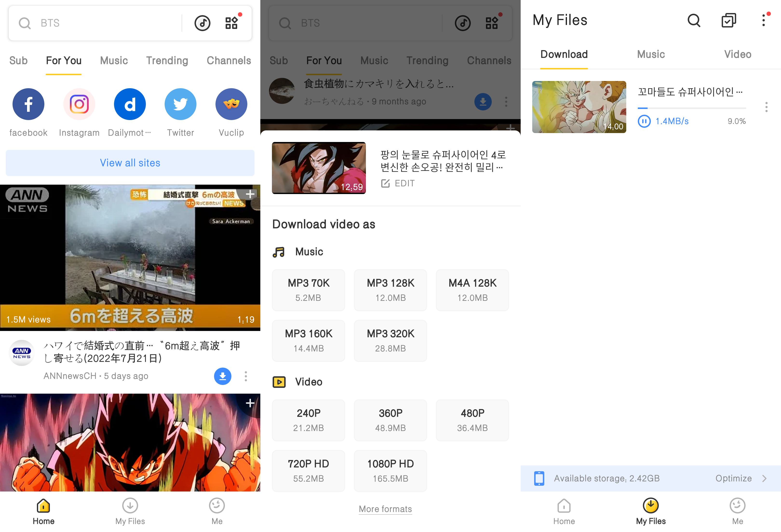Expand Optimize storage chevron
This screenshot has width=781, height=532.
[764, 478]
